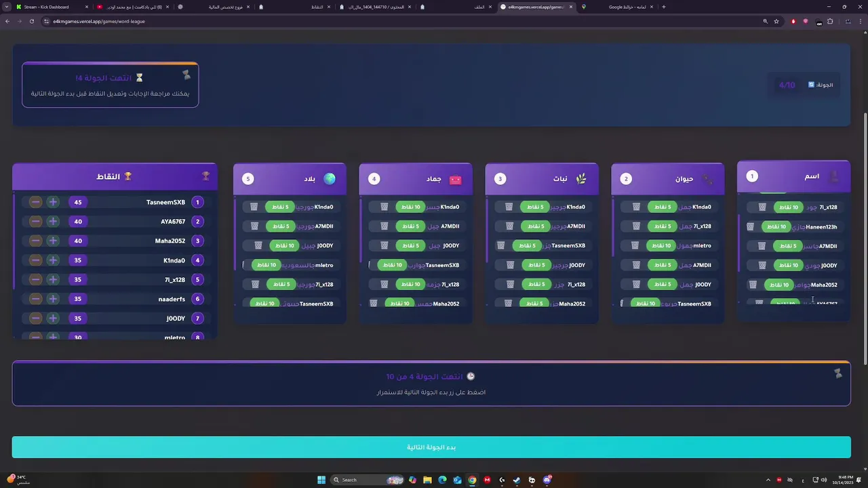This screenshot has height=488, width=868.
Task: Switch to فروع تخصص المالية browser tab
Action: [x=214, y=7]
